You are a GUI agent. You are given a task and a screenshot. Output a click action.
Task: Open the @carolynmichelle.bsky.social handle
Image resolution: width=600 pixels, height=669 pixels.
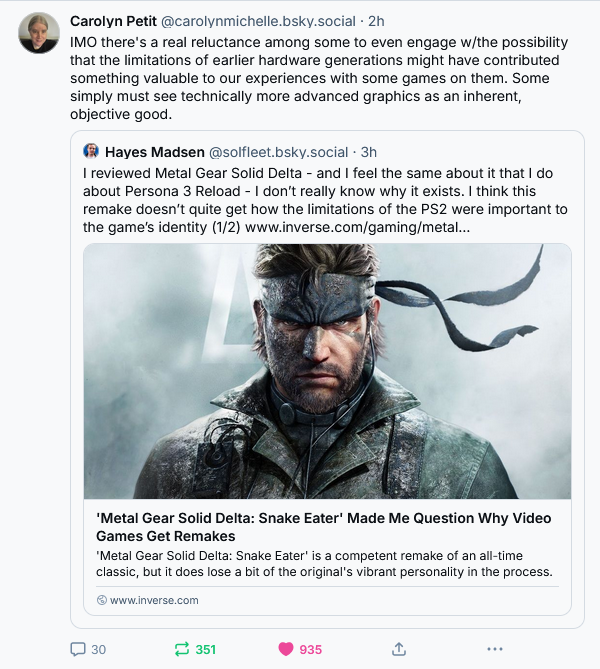coord(256,21)
